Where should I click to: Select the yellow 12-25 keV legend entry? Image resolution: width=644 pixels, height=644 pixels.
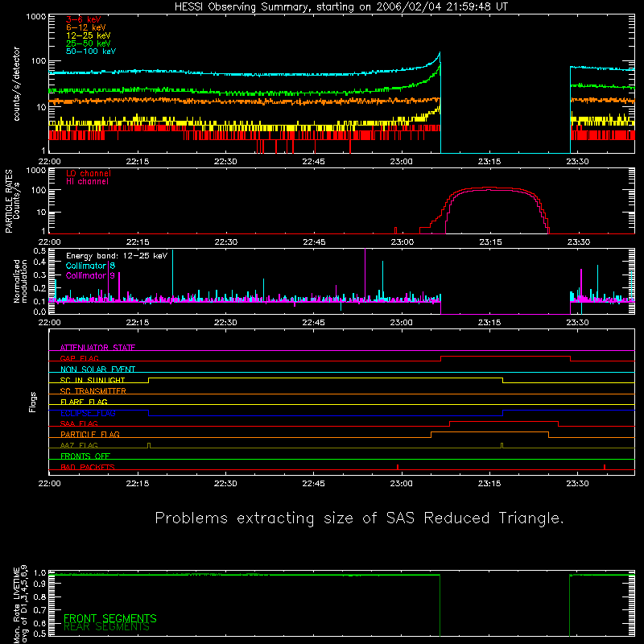point(88,35)
